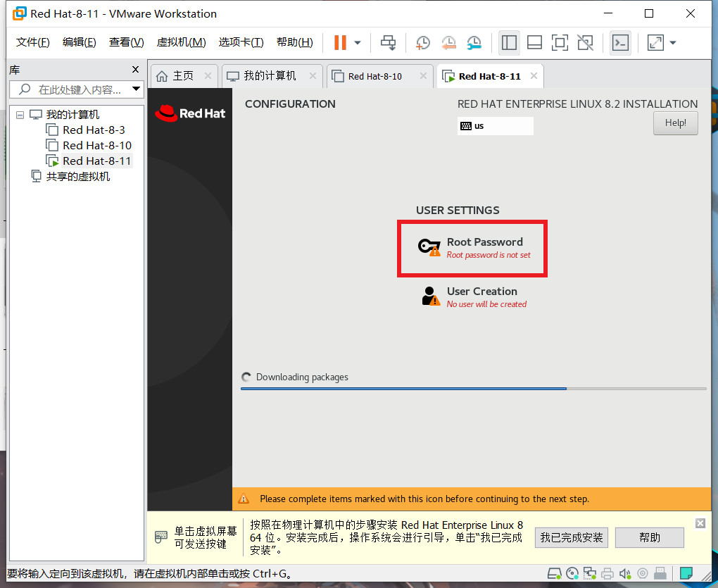Click the sound card status icon

click(x=625, y=573)
